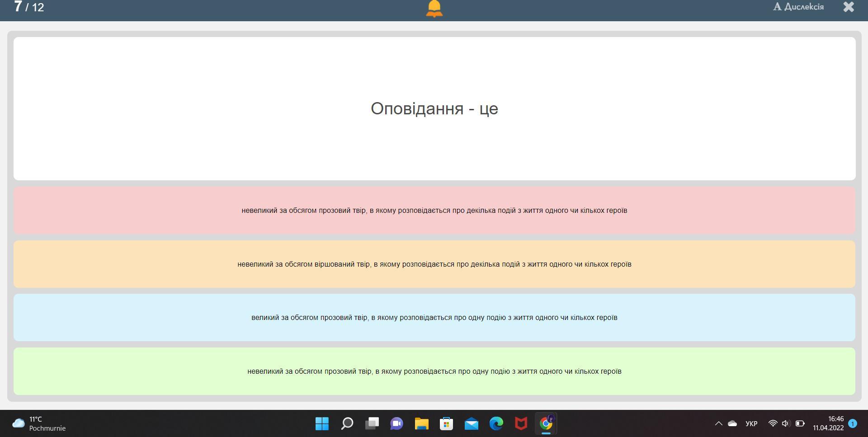Close the quiz with the X icon
The height and width of the screenshot is (437, 868).
849,7
